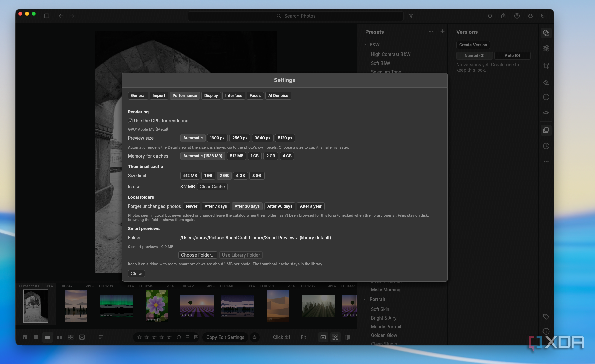Collapse the B&W presets group
This screenshot has width=595, height=364.
365,45
